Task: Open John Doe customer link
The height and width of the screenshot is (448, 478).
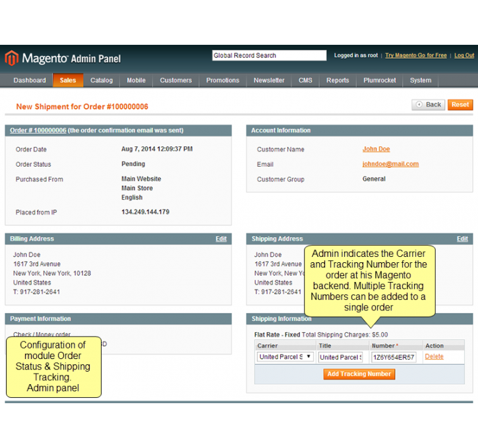Action: [376, 149]
